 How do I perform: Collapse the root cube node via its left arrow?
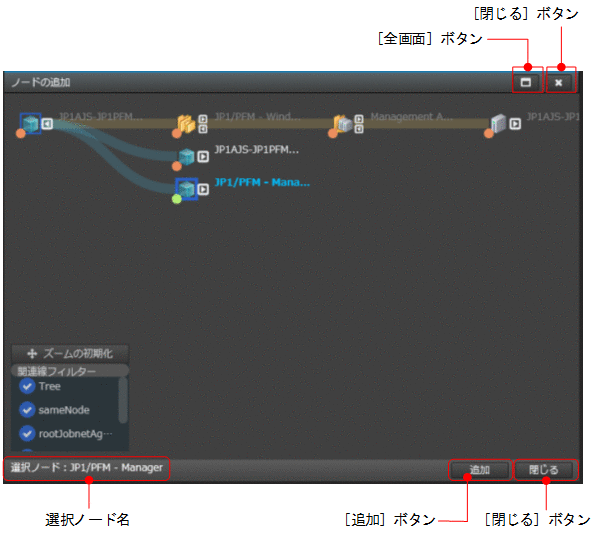(x=47, y=123)
